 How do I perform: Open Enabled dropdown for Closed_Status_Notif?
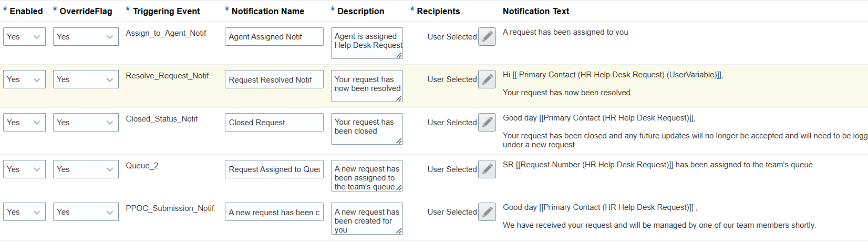point(24,123)
